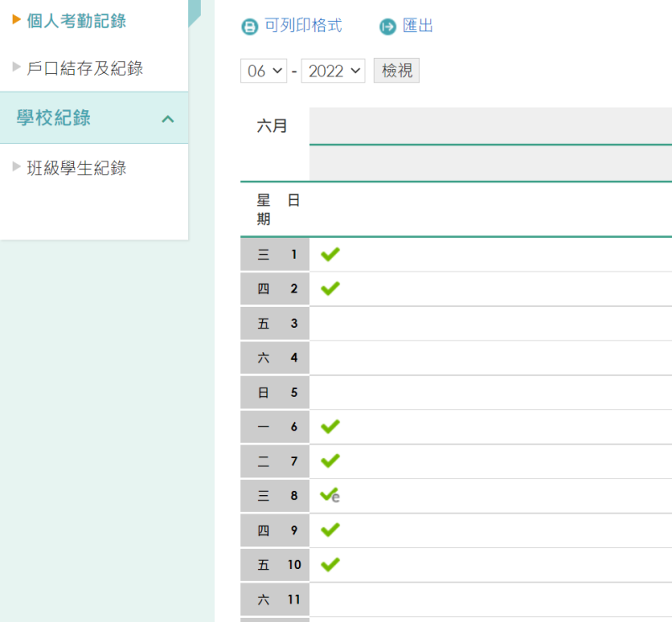Select the Friday June 3 date row
Screen dimensions: 672x622
tap(456, 324)
